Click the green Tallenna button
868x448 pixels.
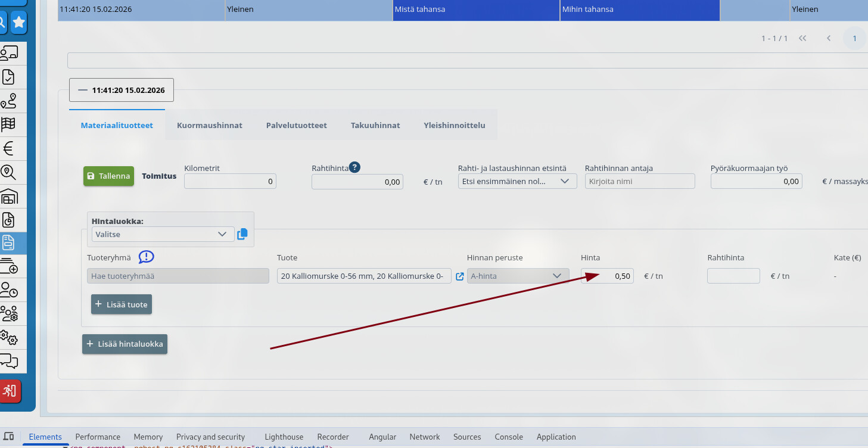[x=108, y=176]
